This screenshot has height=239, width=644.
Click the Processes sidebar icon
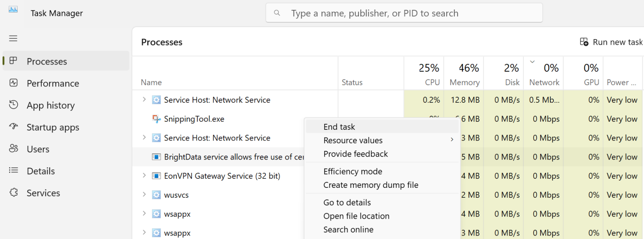click(x=13, y=61)
